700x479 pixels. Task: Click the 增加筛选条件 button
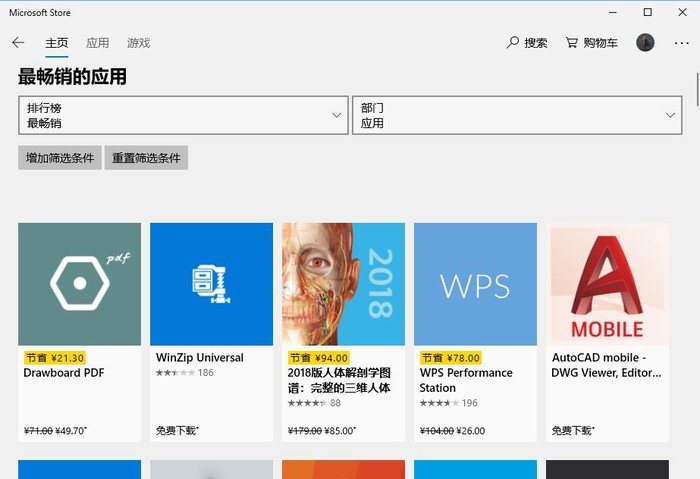[60, 158]
